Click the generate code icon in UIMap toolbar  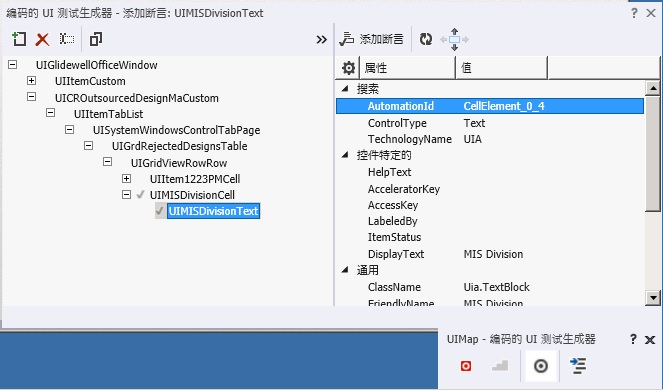pyautogui.click(x=578, y=366)
